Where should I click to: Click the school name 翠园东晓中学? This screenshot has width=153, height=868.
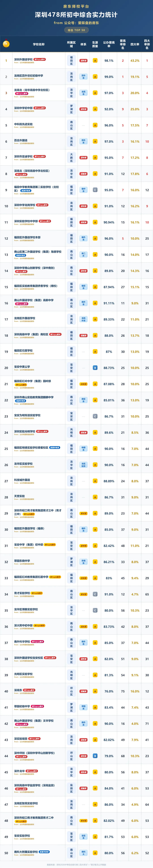pyautogui.click(x=22, y=561)
